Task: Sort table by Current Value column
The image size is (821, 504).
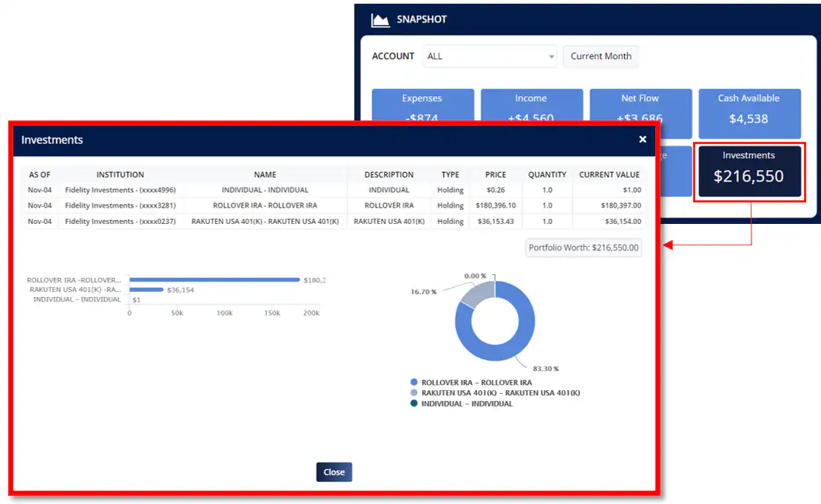Action: (609, 175)
